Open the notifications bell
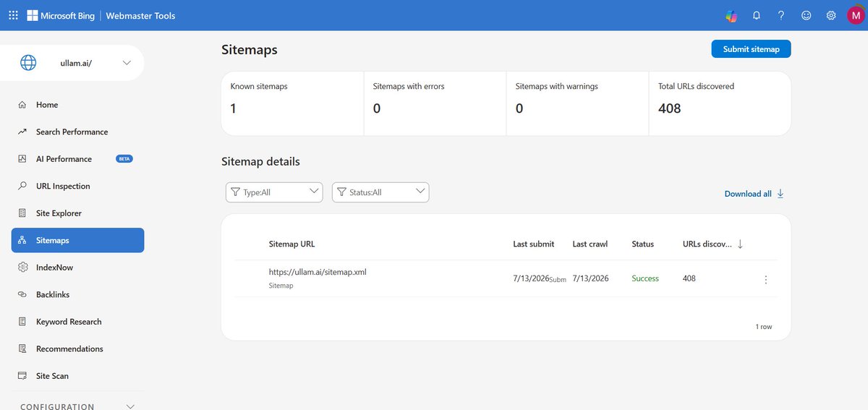Image resolution: width=868 pixels, height=410 pixels. tap(757, 15)
